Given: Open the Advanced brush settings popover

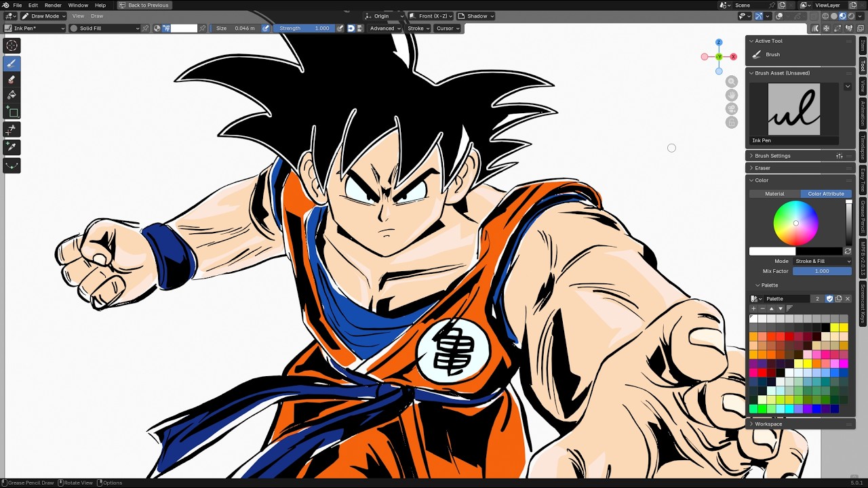Looking at the screenshot, I should (384, 28).
